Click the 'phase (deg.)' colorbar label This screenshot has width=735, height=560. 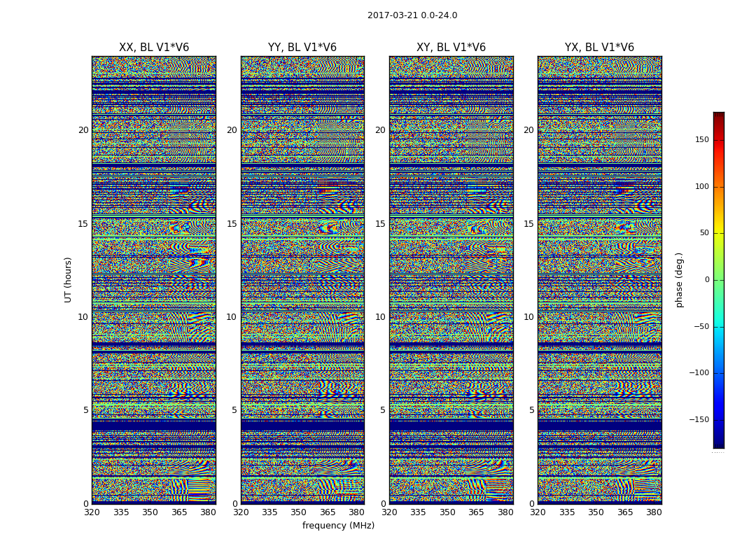[679, 280]
